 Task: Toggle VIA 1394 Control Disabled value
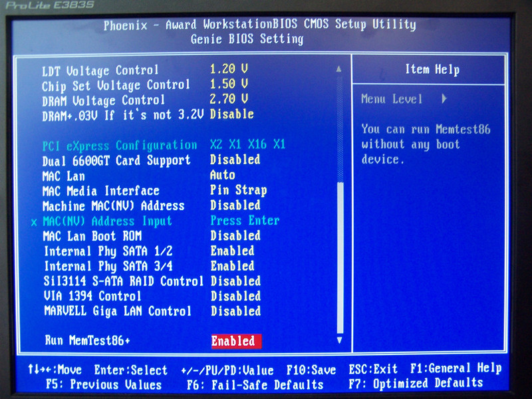point(236,296)
